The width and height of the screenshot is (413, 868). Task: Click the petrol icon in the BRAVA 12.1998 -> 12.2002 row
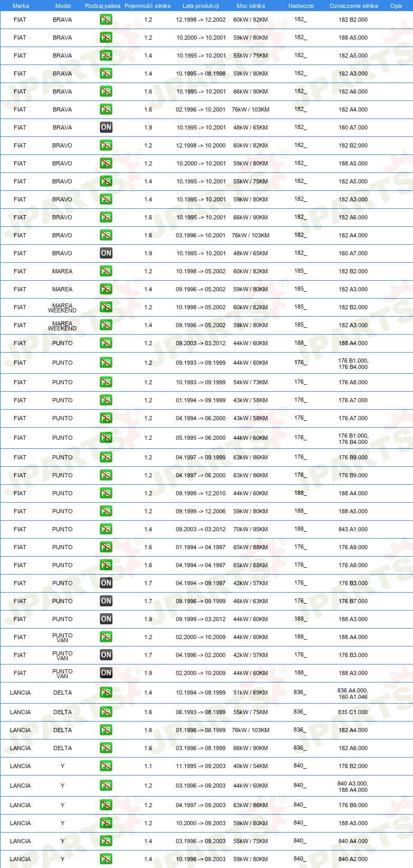tap(106, 20)
